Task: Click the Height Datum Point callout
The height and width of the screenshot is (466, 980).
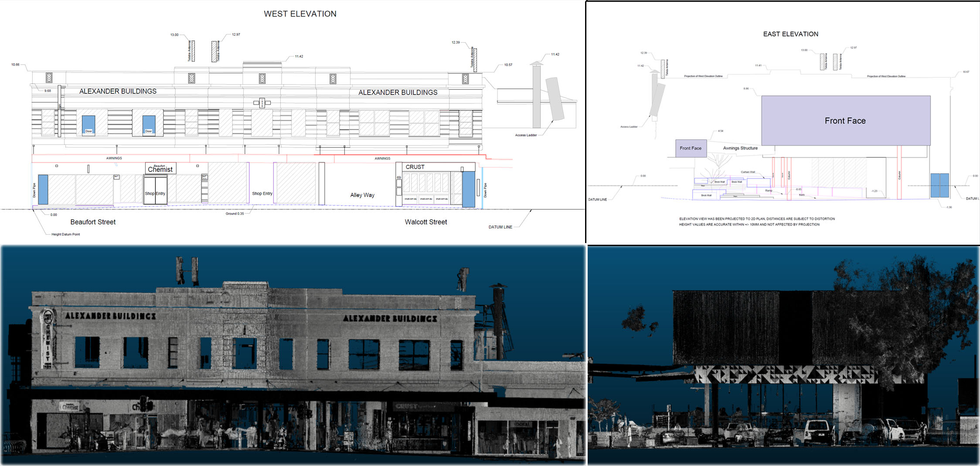Action: 65,234
